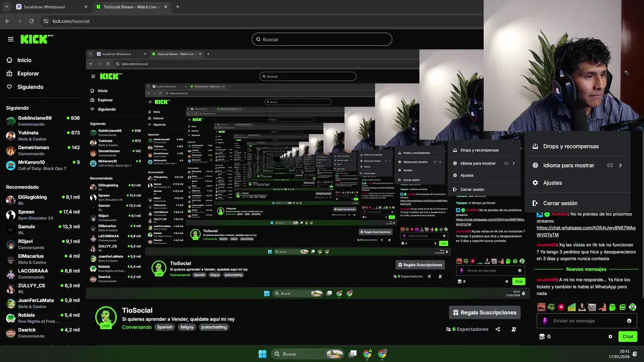
Task: Insert the Pepe frog emote in the largest emote row
Action: click(x=551, y=307)
